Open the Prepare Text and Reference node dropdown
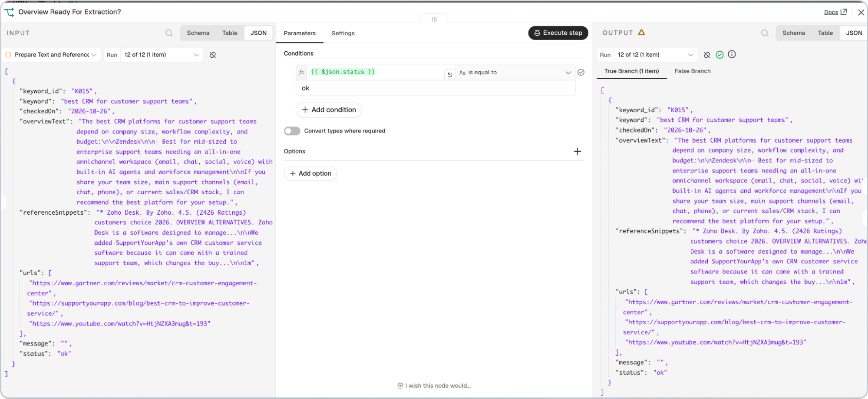868x399 pixels. [x=52, y=55]
